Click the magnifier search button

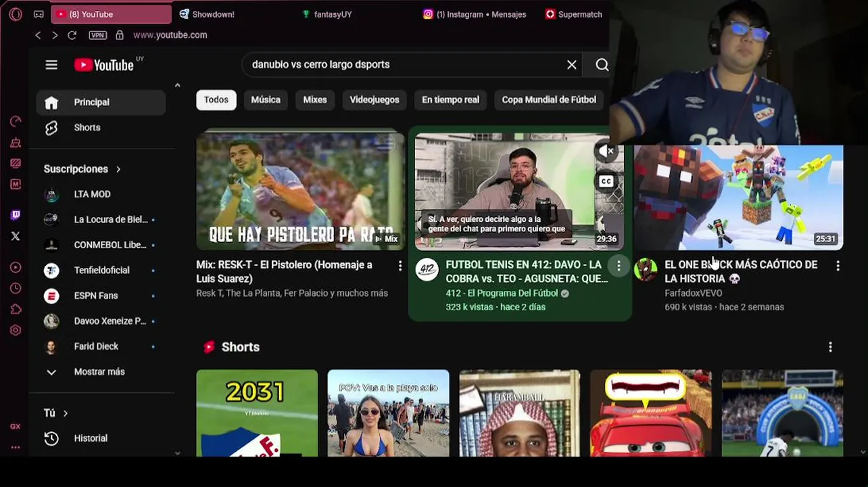[602, 65]
